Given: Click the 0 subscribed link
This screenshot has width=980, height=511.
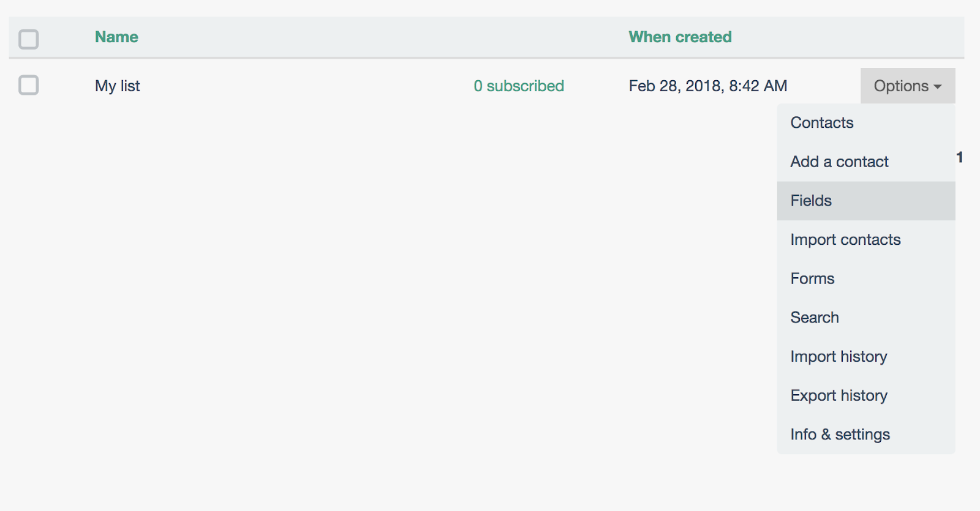Looking at the screenshot, I should coord(519,86).
